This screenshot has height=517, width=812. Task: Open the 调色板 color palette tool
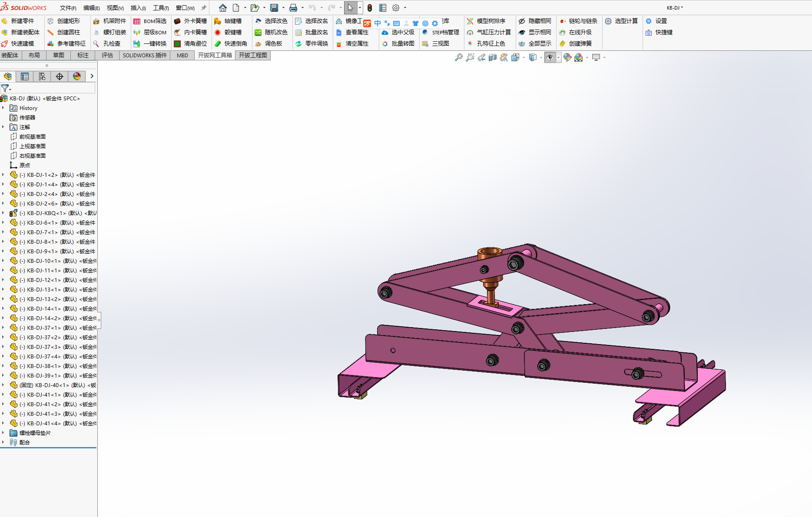(268, 43)
